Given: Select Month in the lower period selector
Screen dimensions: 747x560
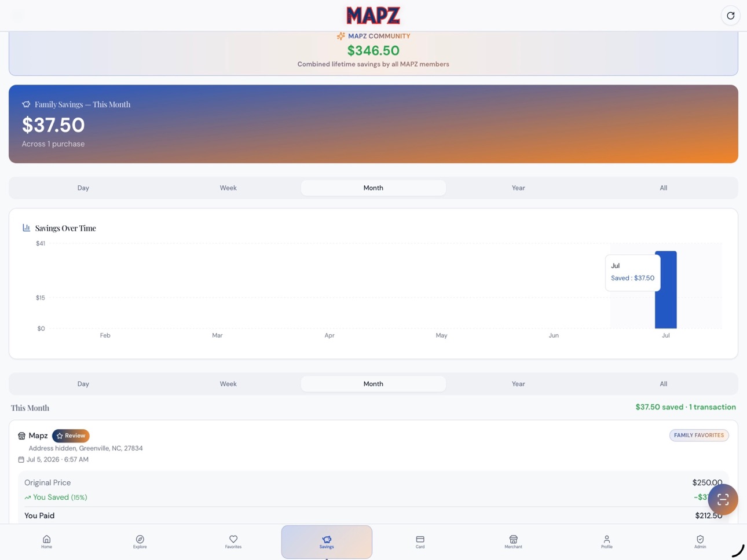Looking at the screenshot, I should coord(373,384).
